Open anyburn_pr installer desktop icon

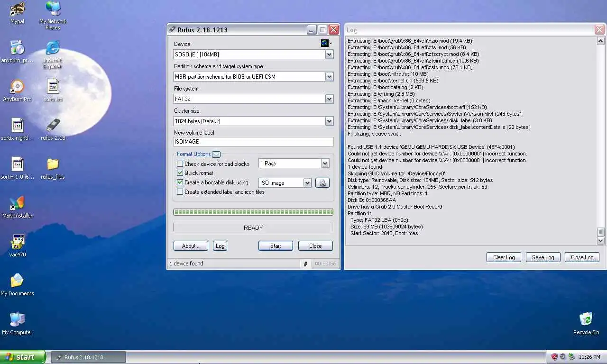(x=17, y=52)
